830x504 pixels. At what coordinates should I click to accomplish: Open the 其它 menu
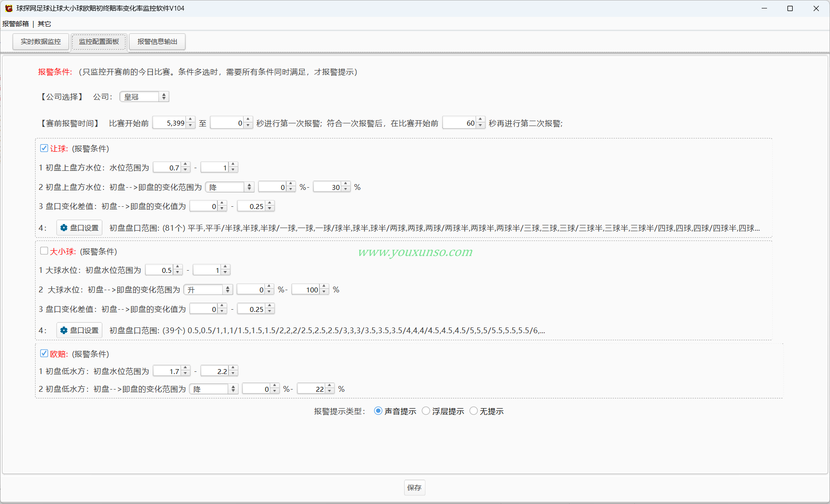(x=44, y=24)
